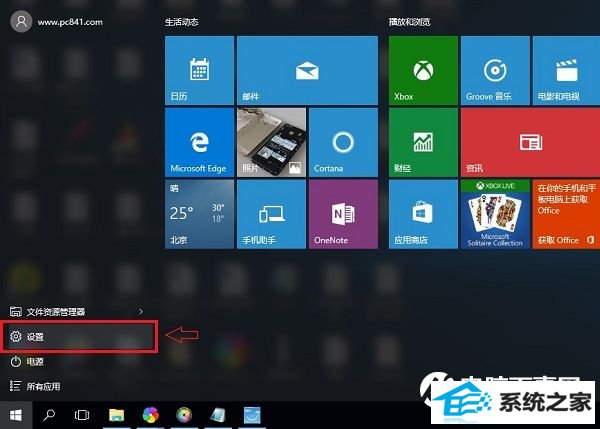Click the user account www.pc841.com

point(57,22)
